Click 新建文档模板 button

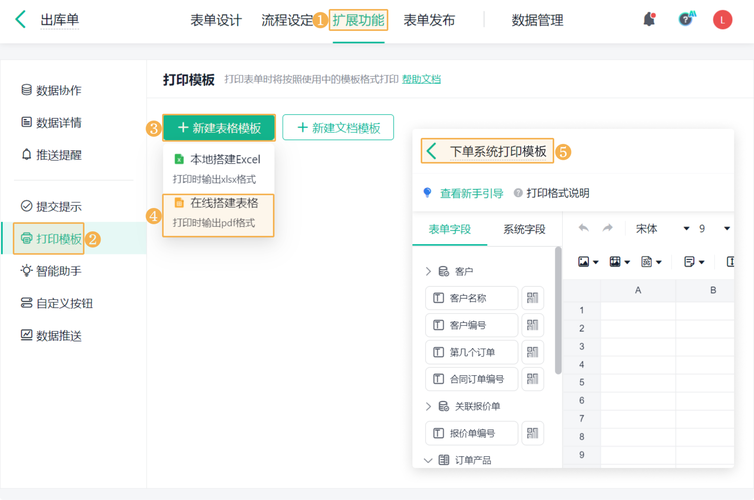[338, 127]
